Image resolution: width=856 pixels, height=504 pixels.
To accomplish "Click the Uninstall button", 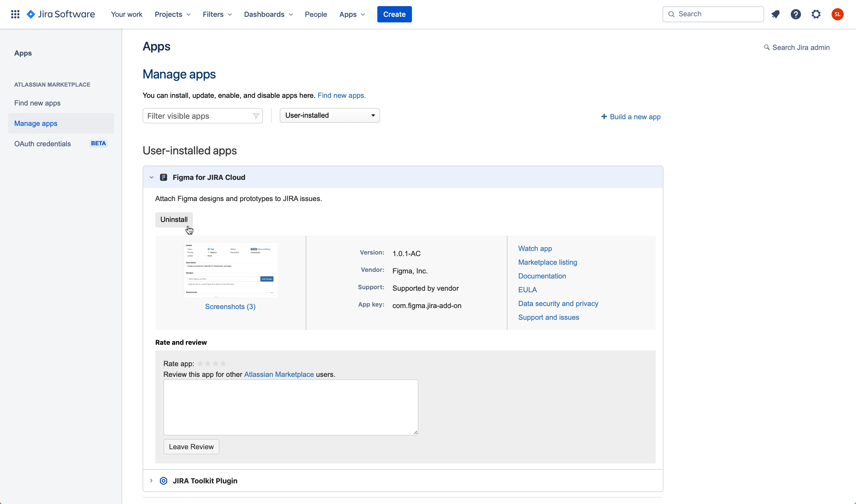I will (174, 220).
